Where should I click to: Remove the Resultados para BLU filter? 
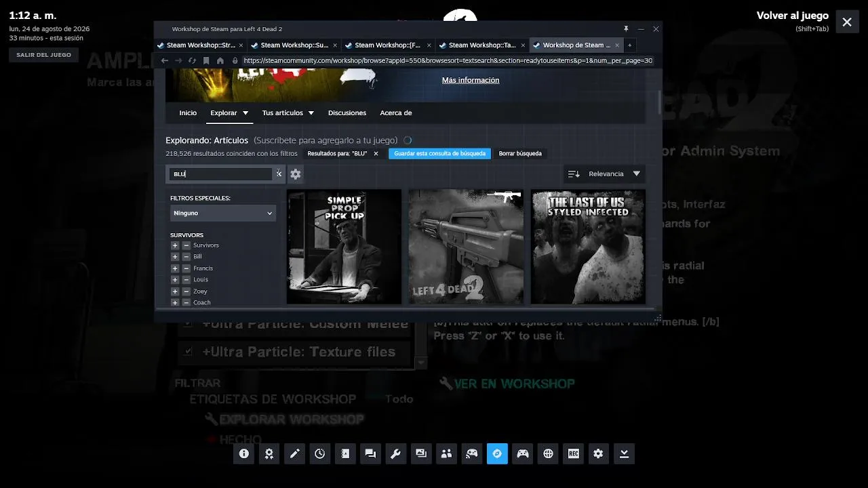point(376,154)
